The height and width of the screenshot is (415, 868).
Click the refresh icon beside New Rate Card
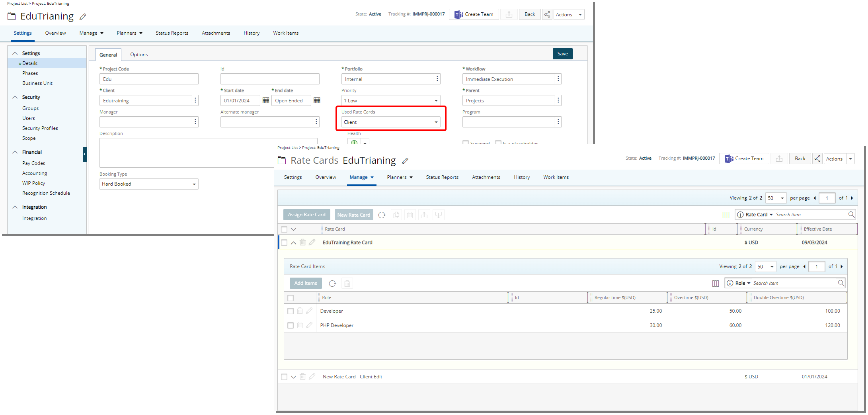382,215
